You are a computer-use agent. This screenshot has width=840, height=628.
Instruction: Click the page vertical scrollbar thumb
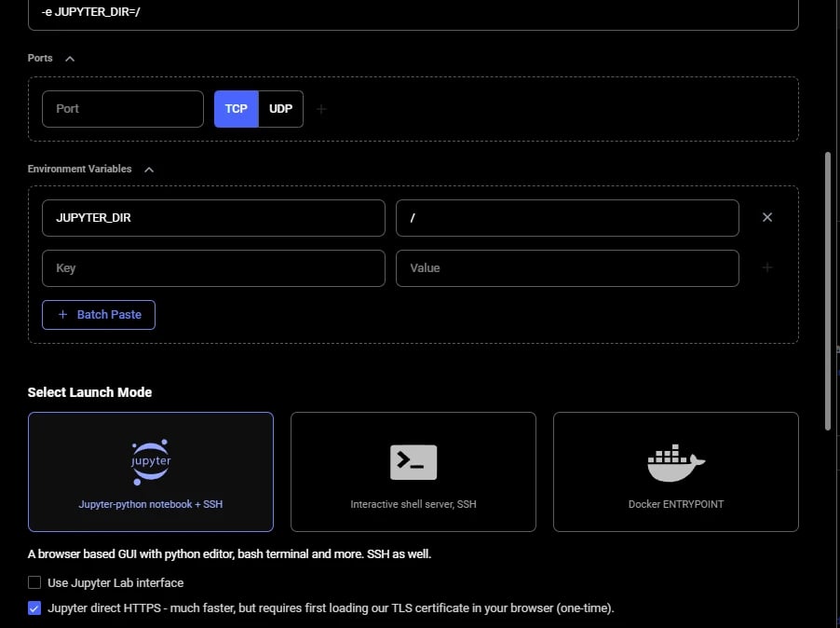(x=828, y=291)
